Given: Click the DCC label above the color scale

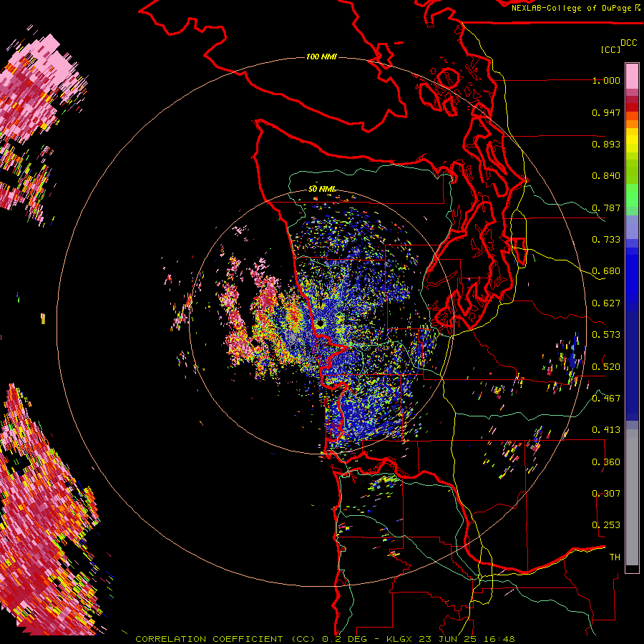Looking at the screenshot, I should 629,43.
